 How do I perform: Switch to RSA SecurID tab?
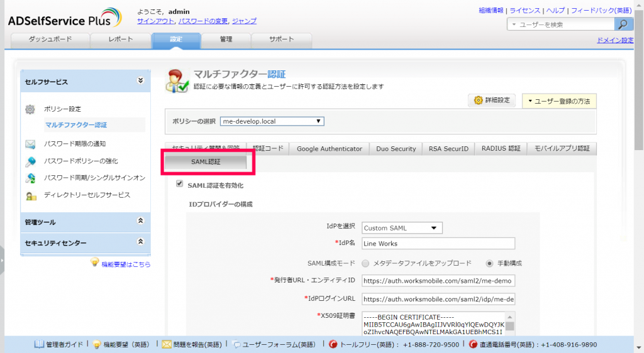coord(448,149)
